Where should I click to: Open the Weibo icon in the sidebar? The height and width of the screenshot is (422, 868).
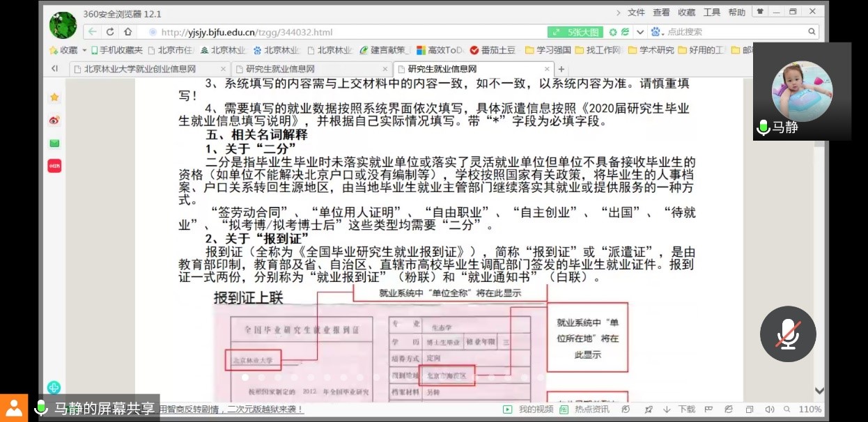(x=54, y=120)
